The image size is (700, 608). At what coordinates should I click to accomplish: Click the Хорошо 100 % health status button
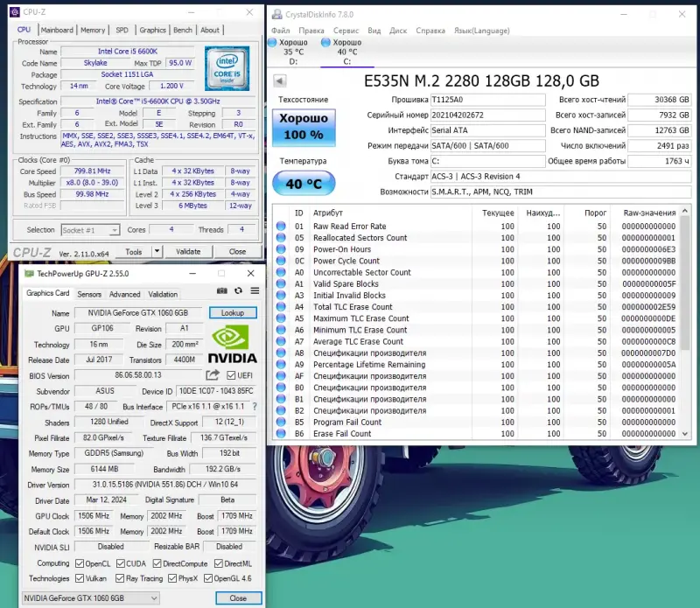[x=304, y=128]
